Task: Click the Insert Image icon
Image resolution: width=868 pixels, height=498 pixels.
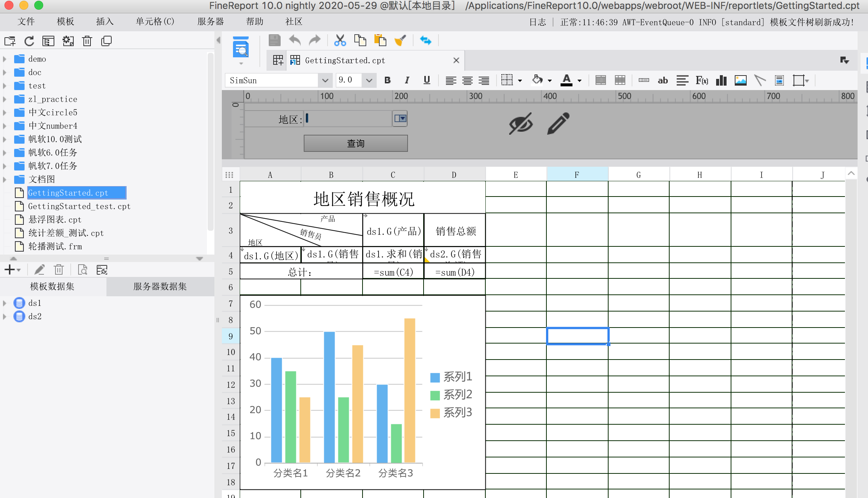Action: (x=740, y=80)
